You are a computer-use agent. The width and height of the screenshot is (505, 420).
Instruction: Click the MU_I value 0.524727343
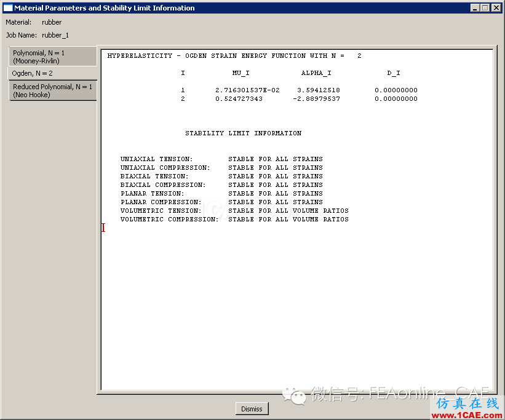point(239,99)
